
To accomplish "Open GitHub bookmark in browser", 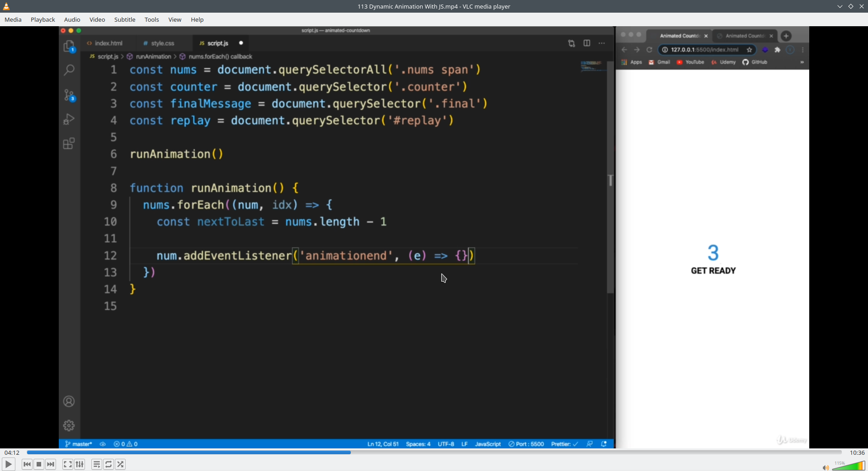I will (755, 62).
